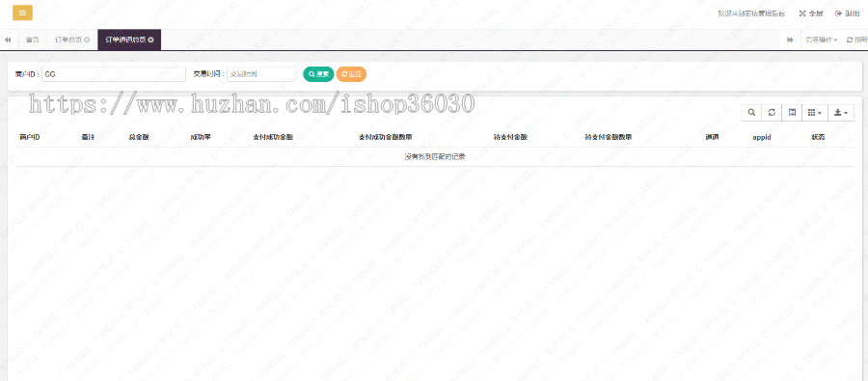The width and height of the screenshot is (868, 381).
Task: Open the export download dropdown
Action: (840, 113)
